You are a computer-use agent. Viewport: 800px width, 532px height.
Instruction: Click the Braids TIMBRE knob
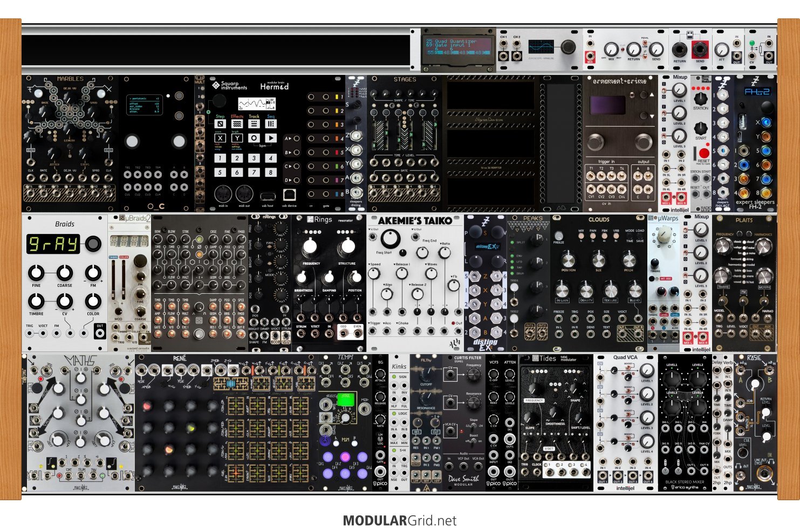point(36,301)
